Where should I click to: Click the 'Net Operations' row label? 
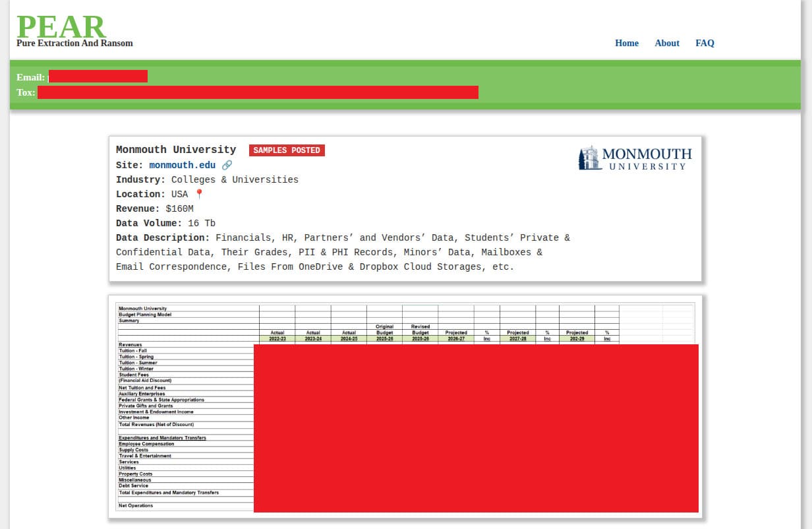point(136,506)
